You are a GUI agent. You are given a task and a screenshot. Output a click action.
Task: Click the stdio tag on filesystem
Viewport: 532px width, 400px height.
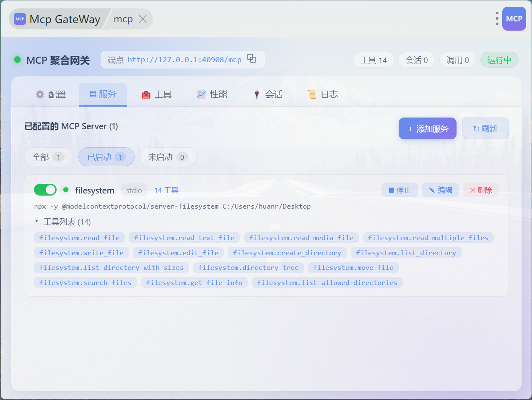(134, 190)
